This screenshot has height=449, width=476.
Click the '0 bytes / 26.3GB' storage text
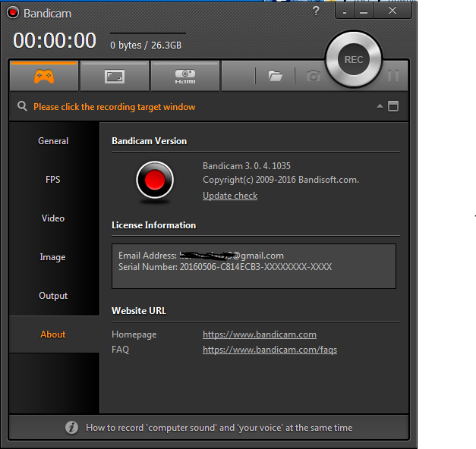146,46
